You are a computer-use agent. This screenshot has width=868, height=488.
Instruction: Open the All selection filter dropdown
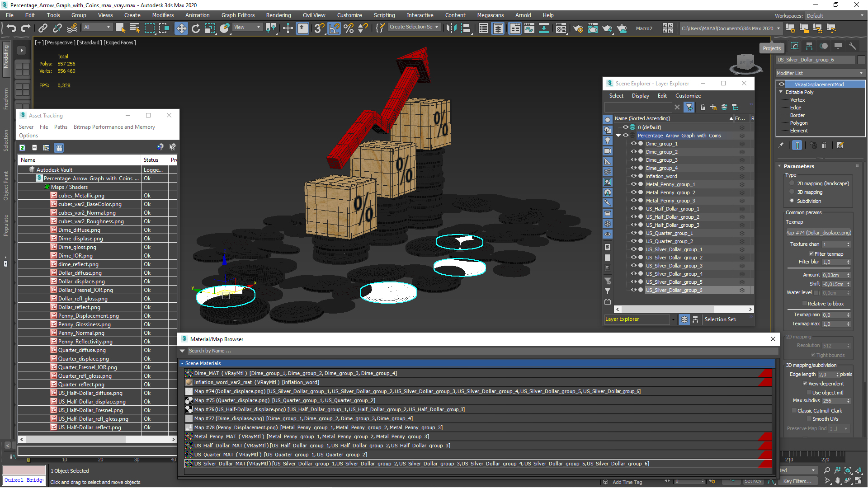(x=97, y=27)
